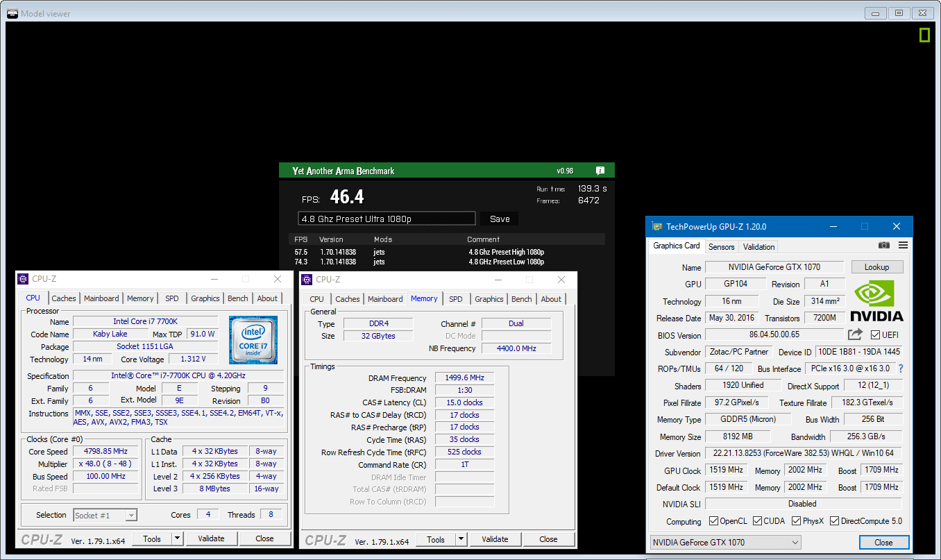Click the NVIDIA logo in GPU-Z
Viewport: 941px width, 560px height.
tap(877, 301)
